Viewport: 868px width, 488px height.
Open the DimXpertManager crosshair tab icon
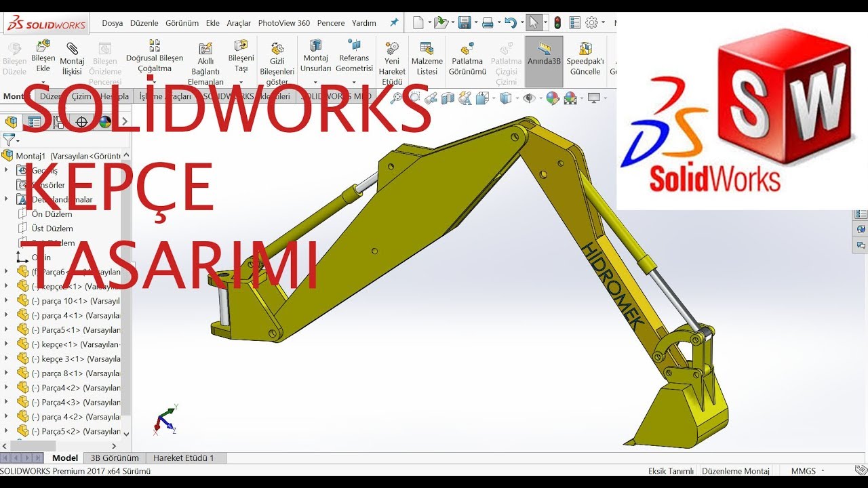tap(82, 122)
